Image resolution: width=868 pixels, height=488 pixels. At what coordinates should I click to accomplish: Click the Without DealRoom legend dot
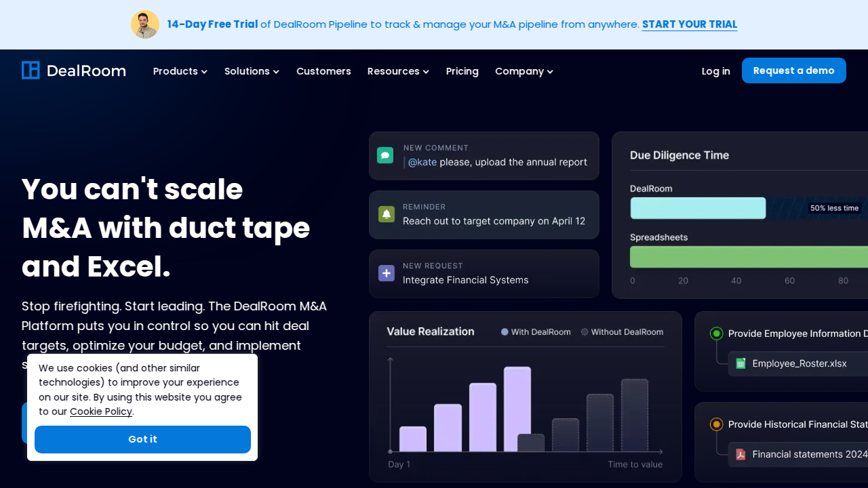pyautogui.click(x=585, y=332)
